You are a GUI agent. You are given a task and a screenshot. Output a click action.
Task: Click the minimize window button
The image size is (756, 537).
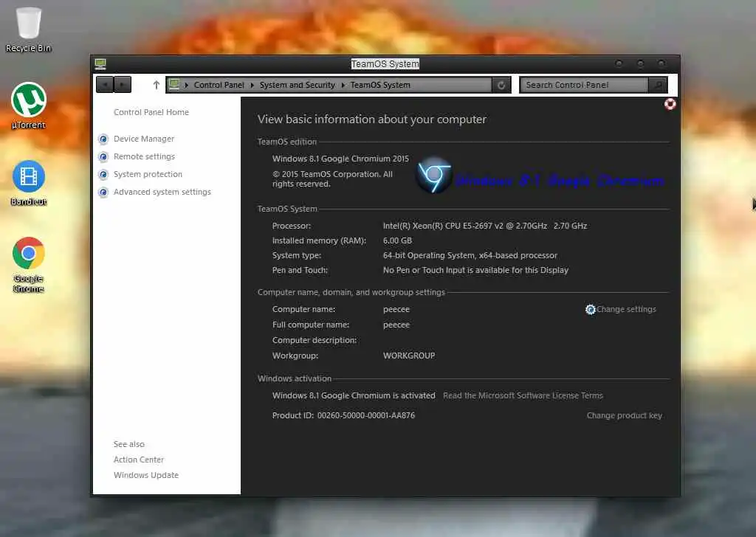[619, 63]
